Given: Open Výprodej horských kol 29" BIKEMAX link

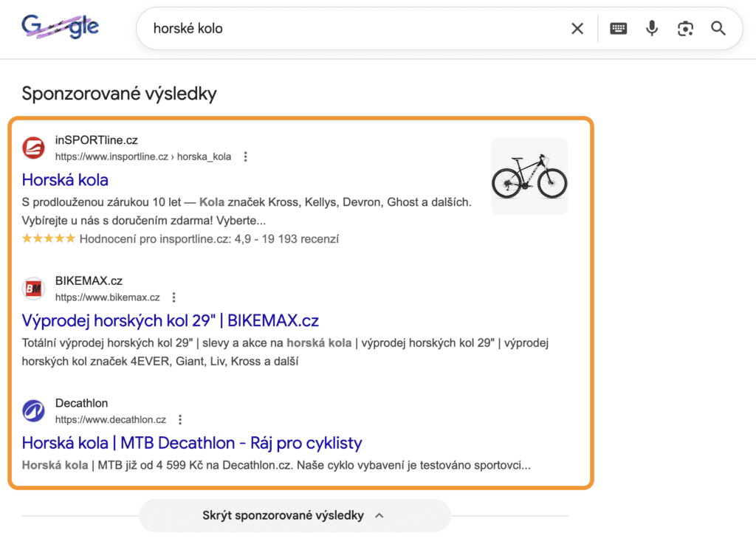Looking at the screenshot, I should coord(170,320).
